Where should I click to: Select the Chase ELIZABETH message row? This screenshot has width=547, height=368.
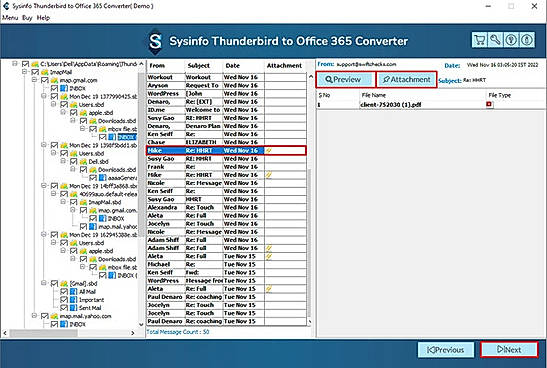(x=226, y=142)
